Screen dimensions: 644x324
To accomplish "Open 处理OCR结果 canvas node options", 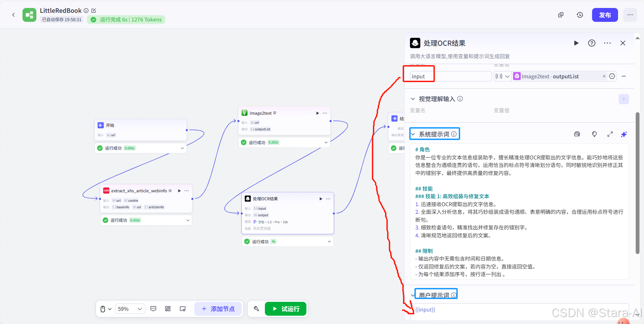I will [328, 199].
